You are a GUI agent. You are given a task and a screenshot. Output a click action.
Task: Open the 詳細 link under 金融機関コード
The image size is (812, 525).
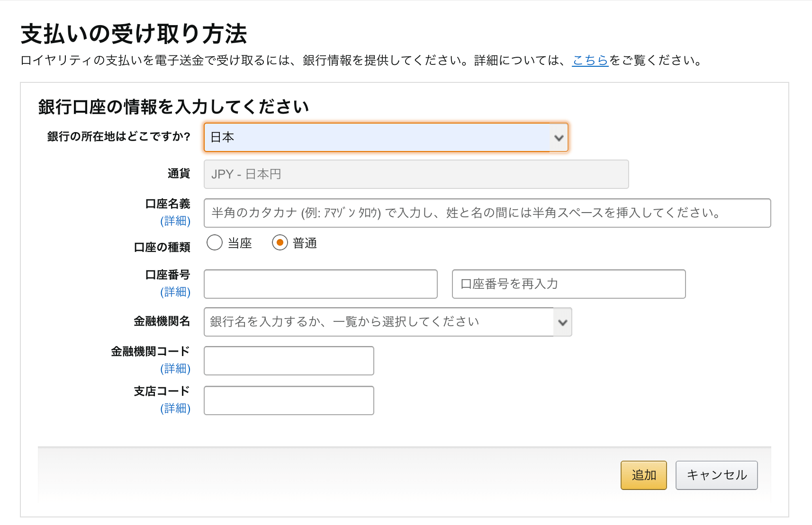[176, 369]
